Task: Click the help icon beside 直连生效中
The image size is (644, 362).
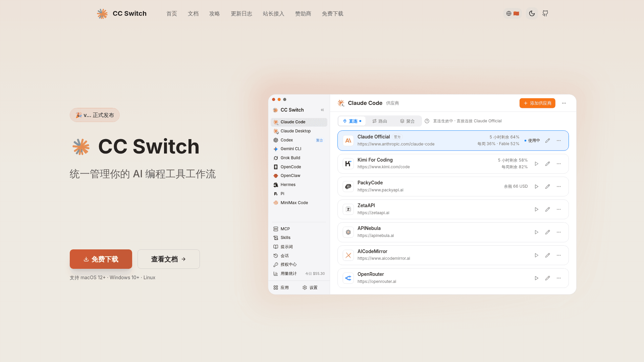Action: click(427, 121)
